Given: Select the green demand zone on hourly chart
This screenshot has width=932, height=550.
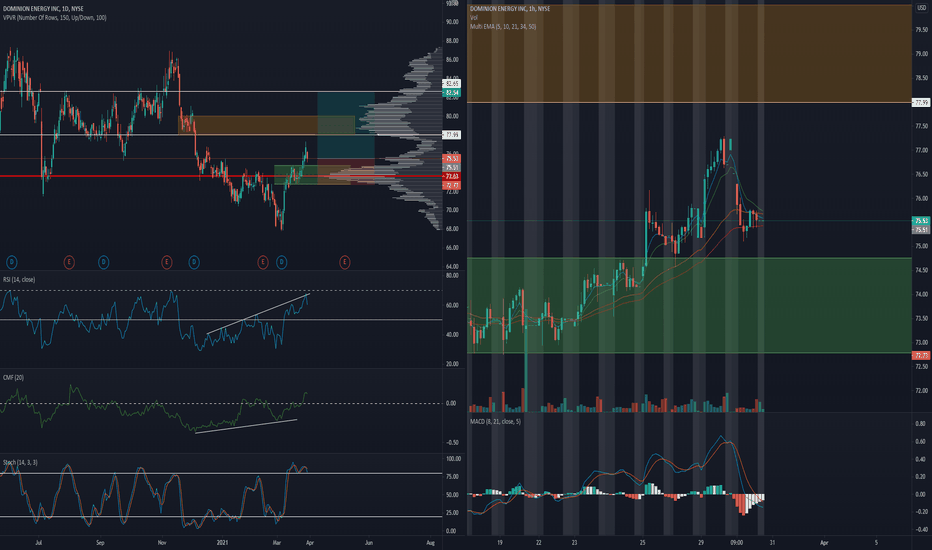Looking at the screenshot, I should pos(689,306).
